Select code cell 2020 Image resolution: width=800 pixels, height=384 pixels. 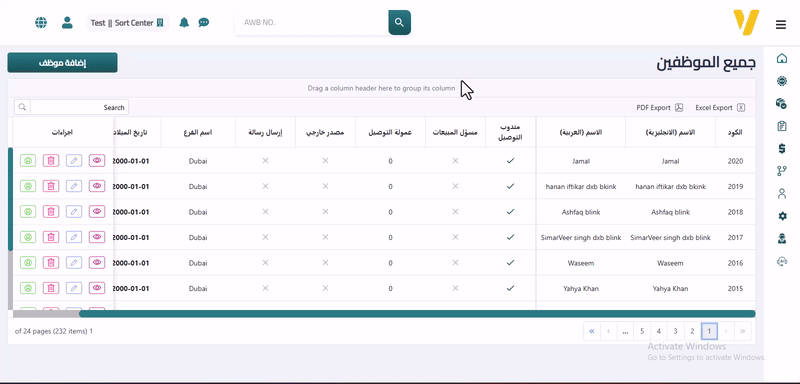(x=735, y=161)
